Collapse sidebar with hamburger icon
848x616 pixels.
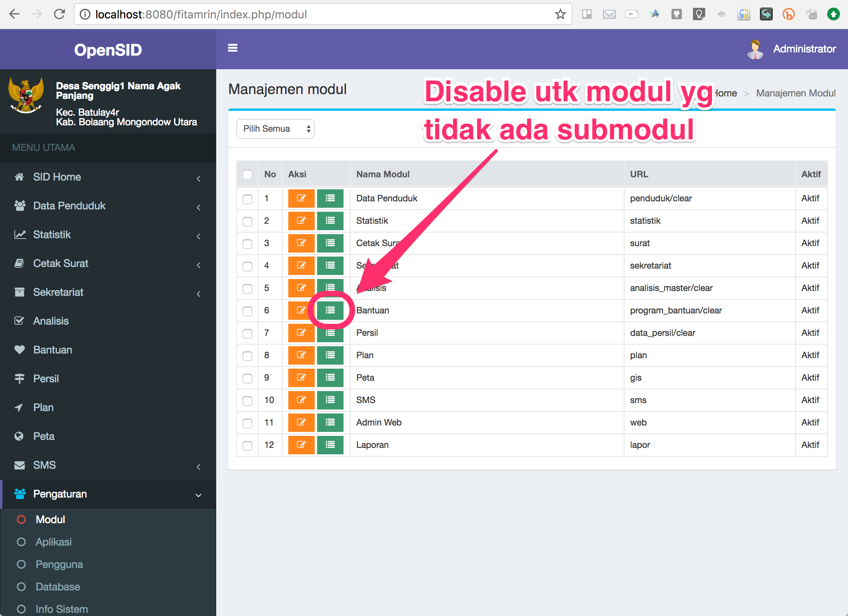[233, 48]
